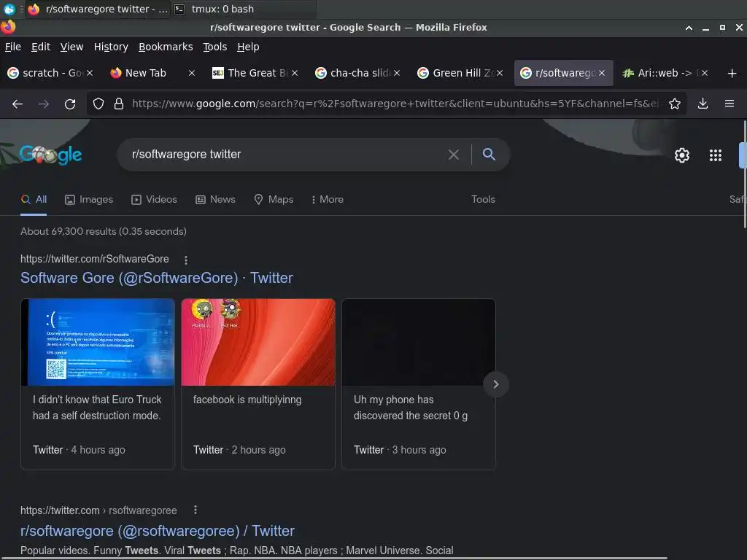Image resolution: width=747 pixels, height=560 pixels.
Task: Open Google quick settings gear
Action: tap(682, 155)
